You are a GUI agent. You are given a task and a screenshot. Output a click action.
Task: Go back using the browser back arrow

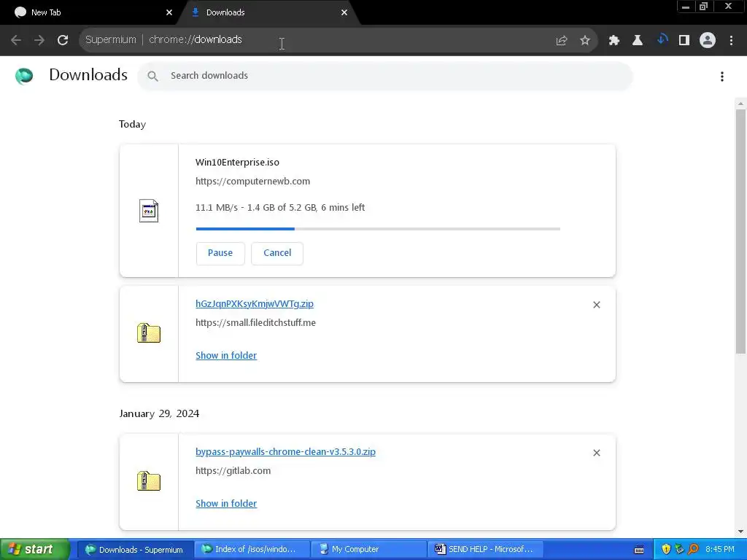click(x=16, y=40)
